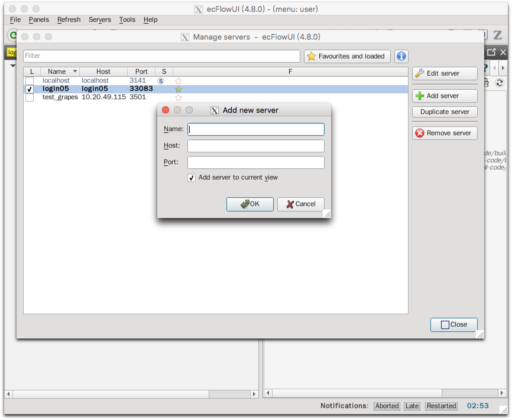The height and width of the screenshot is (420, 512).
Task: Click the sort arrow on Name column header
Action: coord(75,71)
